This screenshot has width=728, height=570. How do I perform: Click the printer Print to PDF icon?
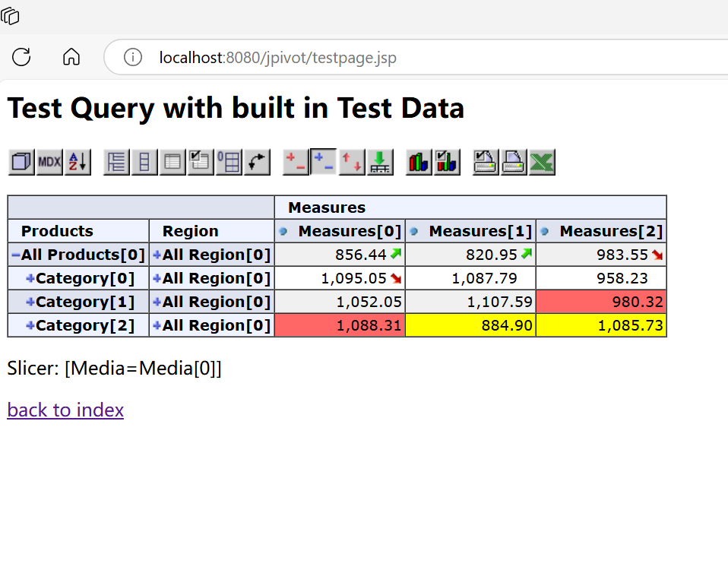(x=514, y=162)
